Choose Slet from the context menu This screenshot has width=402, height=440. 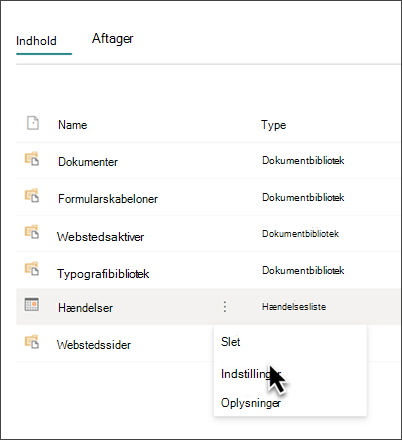pyautogui.click(x=231, y=342)
